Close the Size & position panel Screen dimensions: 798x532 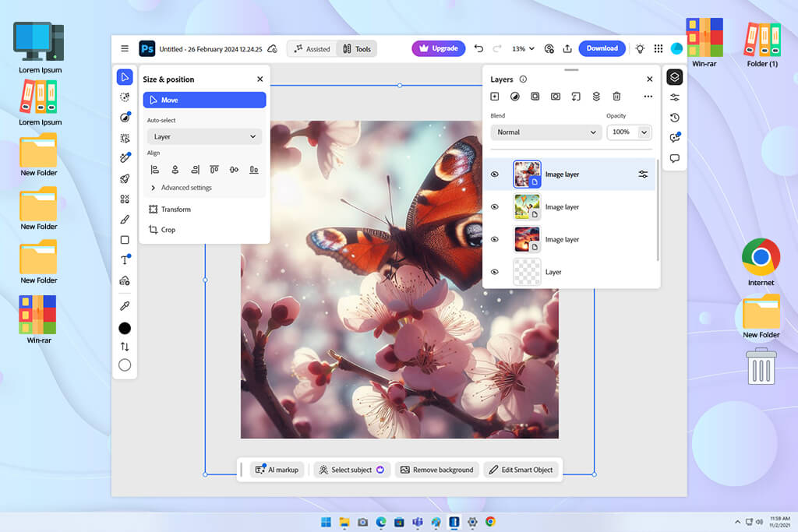[260, 79]
